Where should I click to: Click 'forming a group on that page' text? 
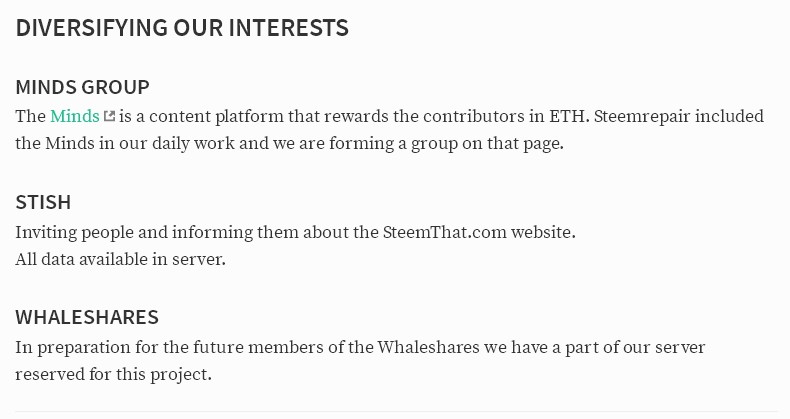click(446, 144)
